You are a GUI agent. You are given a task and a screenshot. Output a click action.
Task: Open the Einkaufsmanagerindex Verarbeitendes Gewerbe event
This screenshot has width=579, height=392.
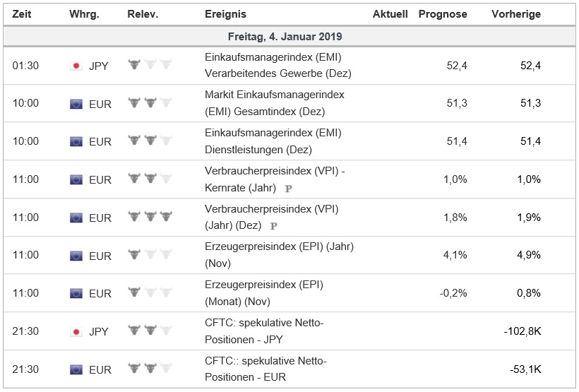click(x=277, y=65)
